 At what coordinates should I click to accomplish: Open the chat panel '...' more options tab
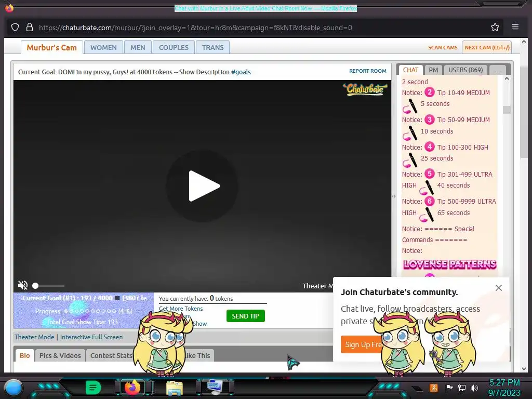[497, 70]
